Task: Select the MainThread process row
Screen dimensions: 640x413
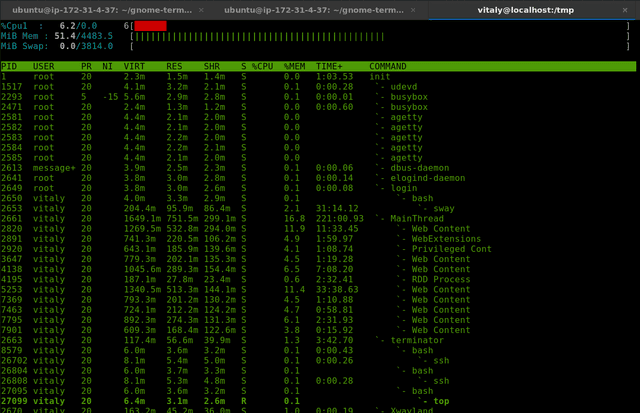Action: [318, 219]
